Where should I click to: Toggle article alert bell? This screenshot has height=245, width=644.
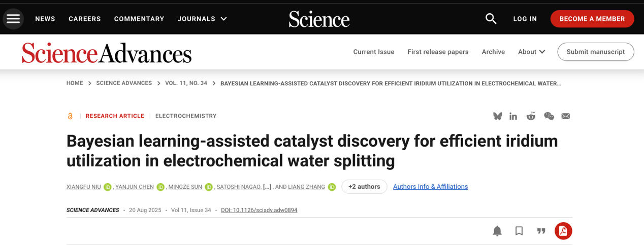[x=497, y=231]
